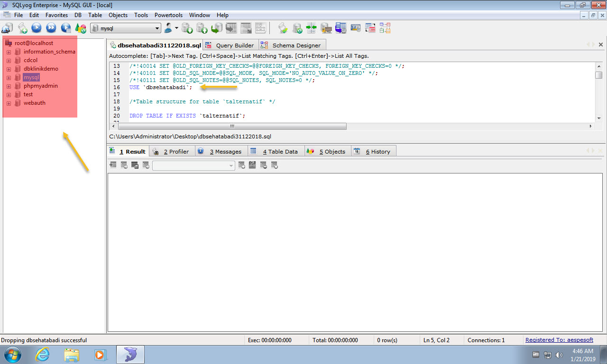This screenshot has height=364, width=607.
Task: Switch to the Query Builder tab
Action: (x=230, y=45)
